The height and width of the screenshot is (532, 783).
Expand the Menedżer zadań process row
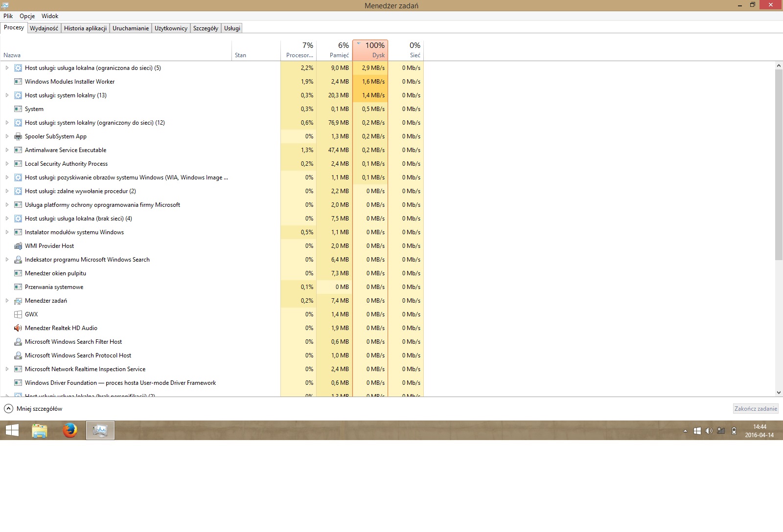7,301
